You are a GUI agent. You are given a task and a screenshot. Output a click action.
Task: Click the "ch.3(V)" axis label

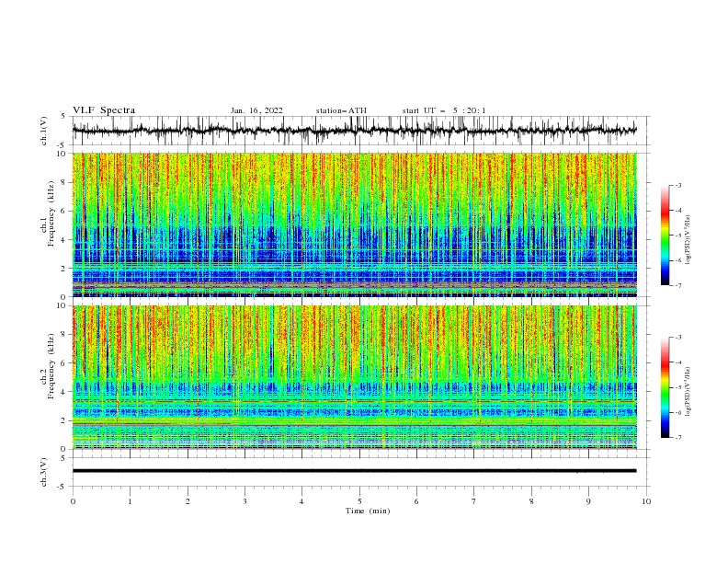point(44,472)
